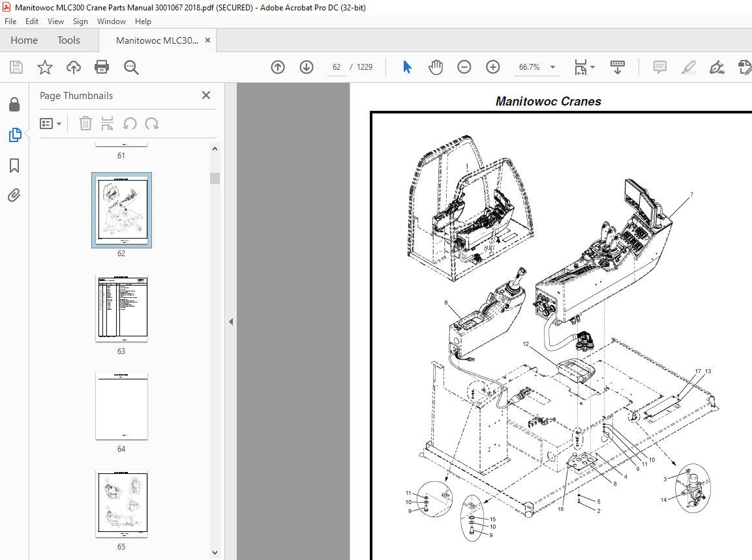Open the Edit menu
Screen dimensions: 752x560
[32, 22]
